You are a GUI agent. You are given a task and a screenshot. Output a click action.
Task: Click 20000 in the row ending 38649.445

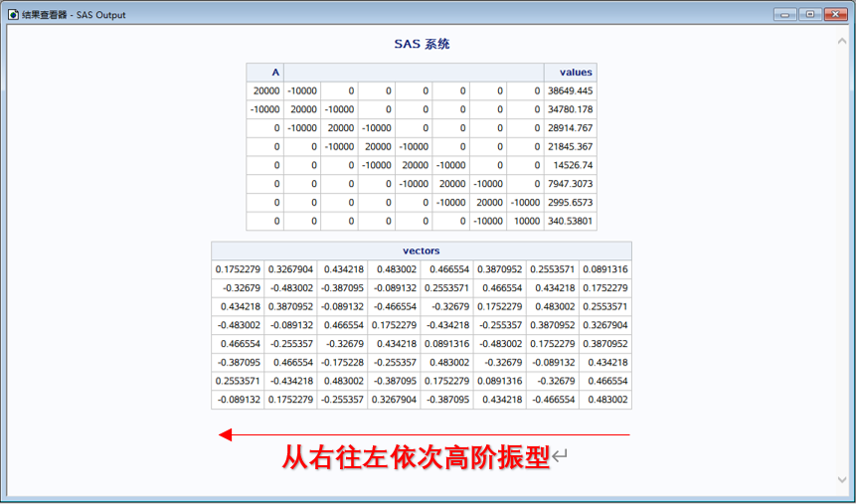click(x=264, y=90)
